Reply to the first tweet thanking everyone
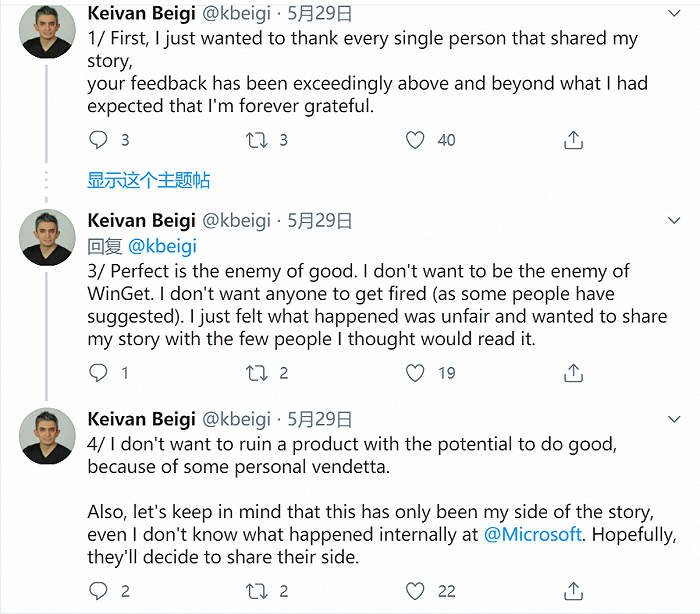 point(98,141)
